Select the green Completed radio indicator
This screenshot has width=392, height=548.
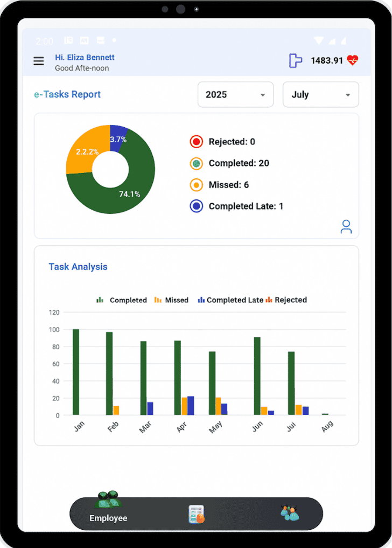(x=197, y=163)
